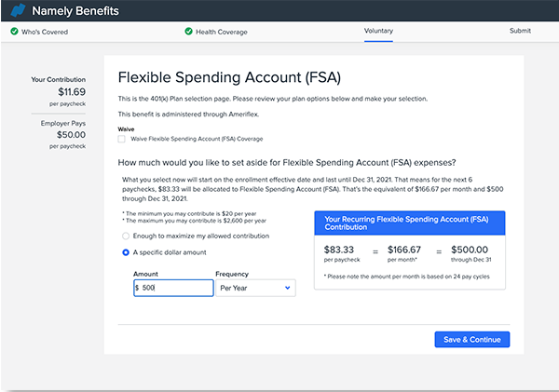Choose 'A specific dollar amount' option
Screen dimensions: 559x392
point(126,252)
